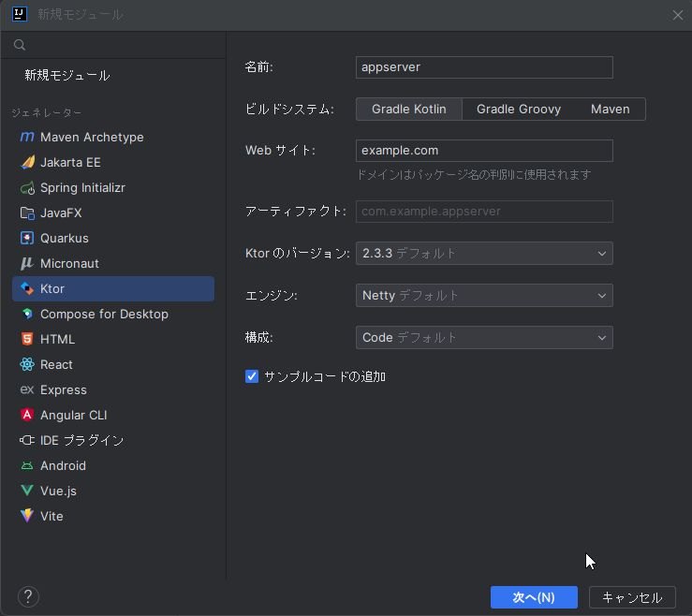The image size is (692, 616).
Task: Open the エンジン Netty dropdown
Action: (x=484, y=296)
